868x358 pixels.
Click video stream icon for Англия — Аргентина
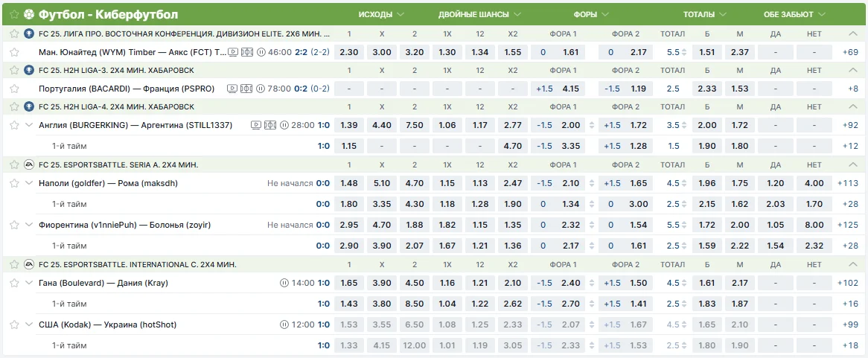click(x=255, y=125)
